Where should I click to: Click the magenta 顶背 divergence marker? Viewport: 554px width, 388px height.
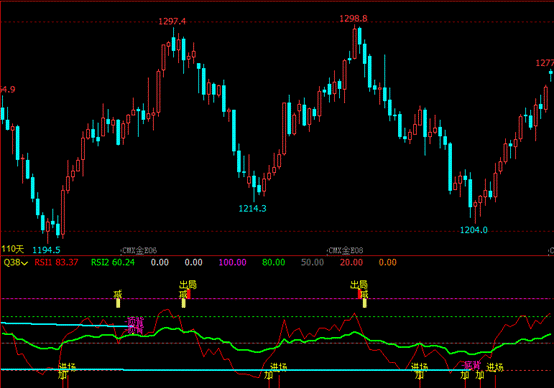point(135,322)
